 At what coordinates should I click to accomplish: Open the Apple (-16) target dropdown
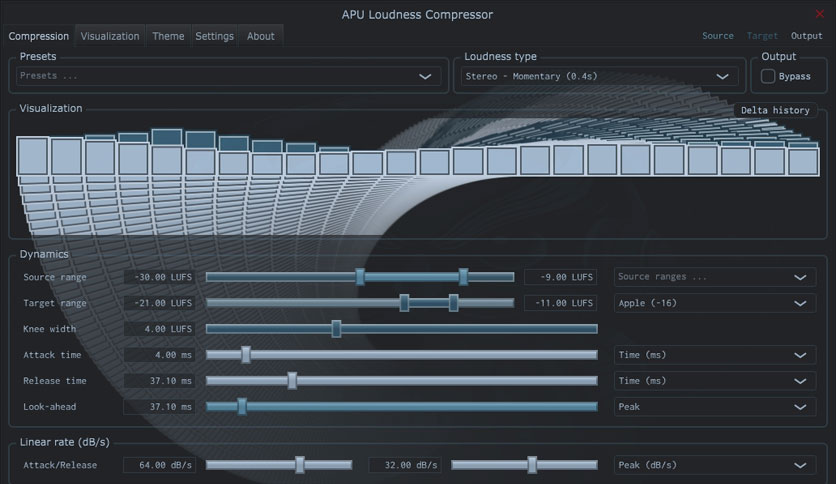click(x=714, y=303)
